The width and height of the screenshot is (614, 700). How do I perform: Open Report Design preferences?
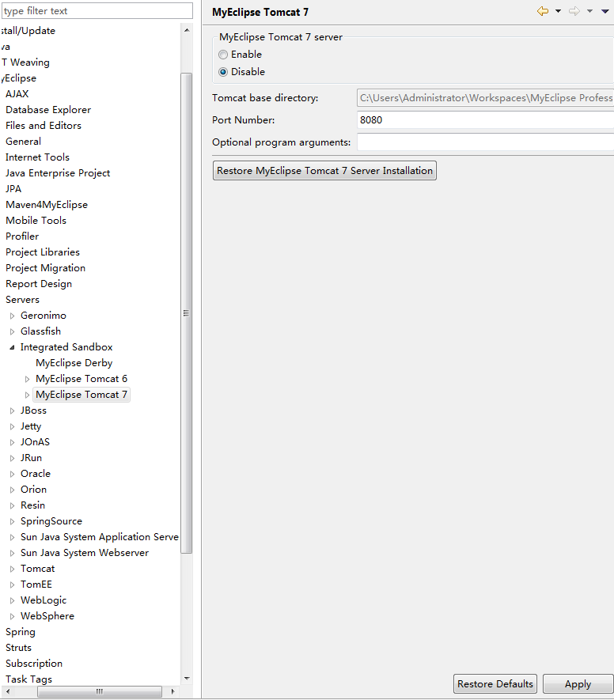[39, 284]
